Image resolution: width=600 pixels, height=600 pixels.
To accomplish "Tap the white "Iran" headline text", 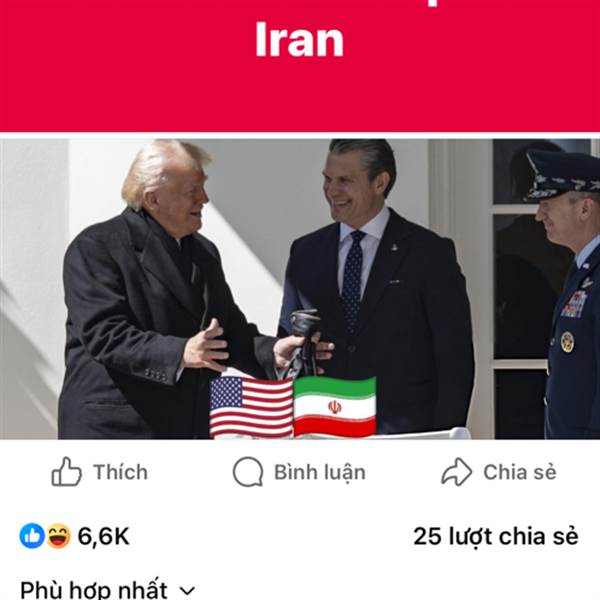I will (300, 39).
